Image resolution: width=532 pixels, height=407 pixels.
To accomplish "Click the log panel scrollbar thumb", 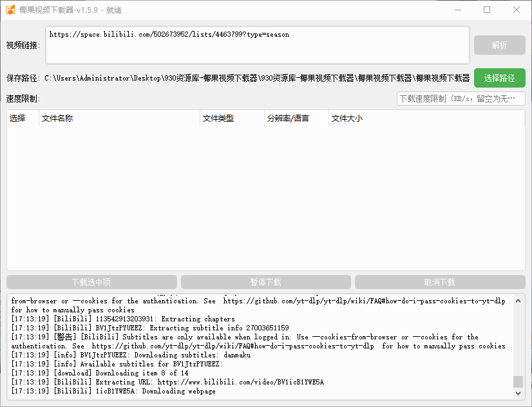I will [518, 381].
